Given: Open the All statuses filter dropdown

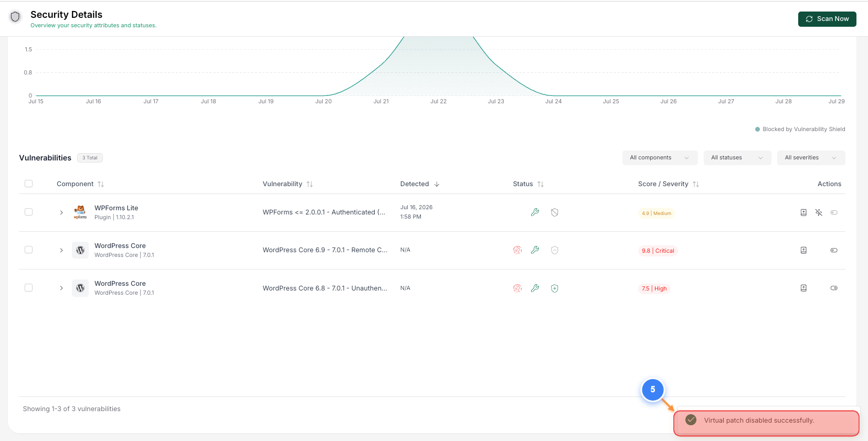Looking at the screenshot, I should tap(737, 158).
